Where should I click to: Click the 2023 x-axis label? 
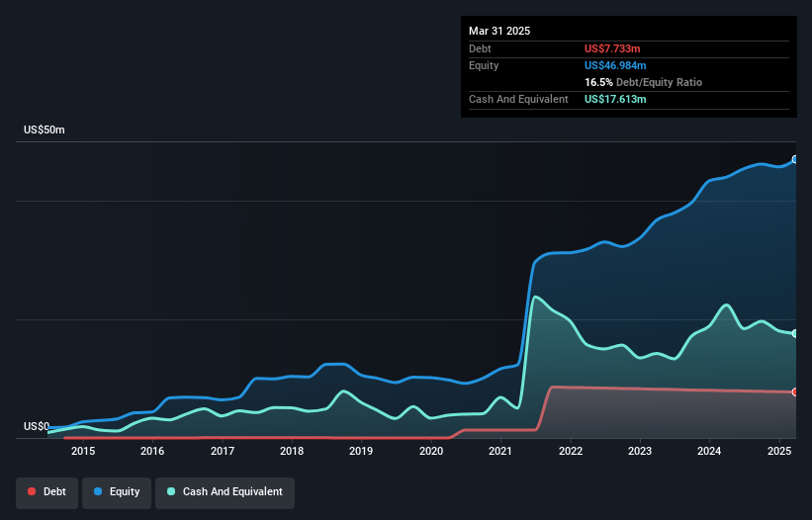tap(640, 451)
